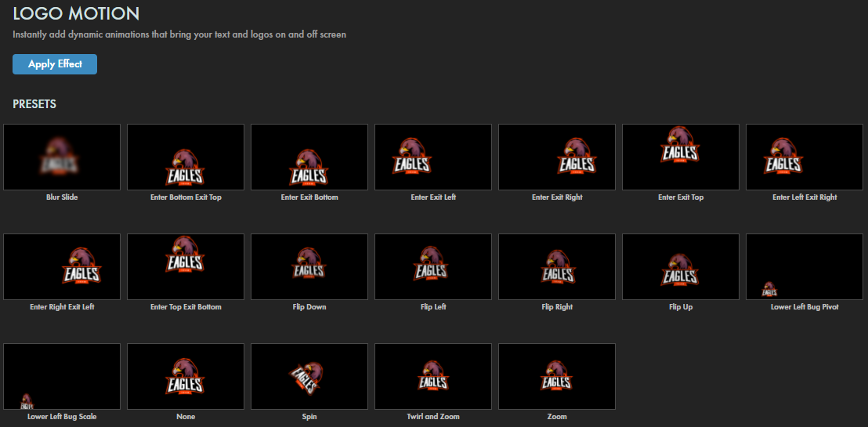
Task: Pick the Enter Left Exit Right preset
Action: (x=805, y=157)
